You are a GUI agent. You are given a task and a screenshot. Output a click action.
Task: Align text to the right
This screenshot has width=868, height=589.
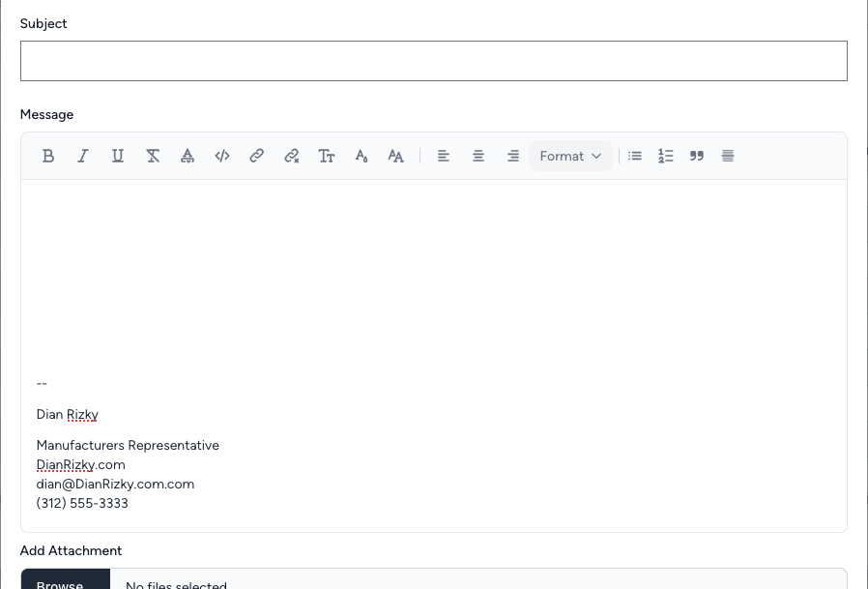click(513, 156)
